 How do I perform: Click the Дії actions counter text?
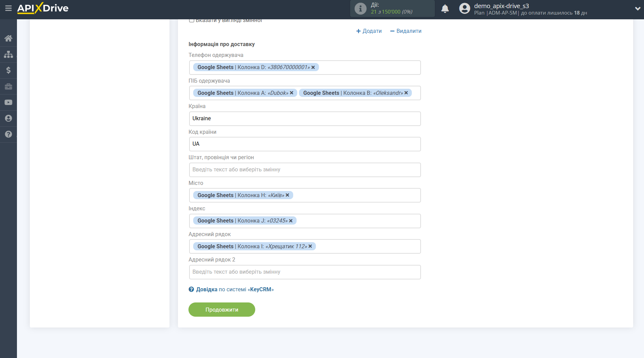pos(391,8)
